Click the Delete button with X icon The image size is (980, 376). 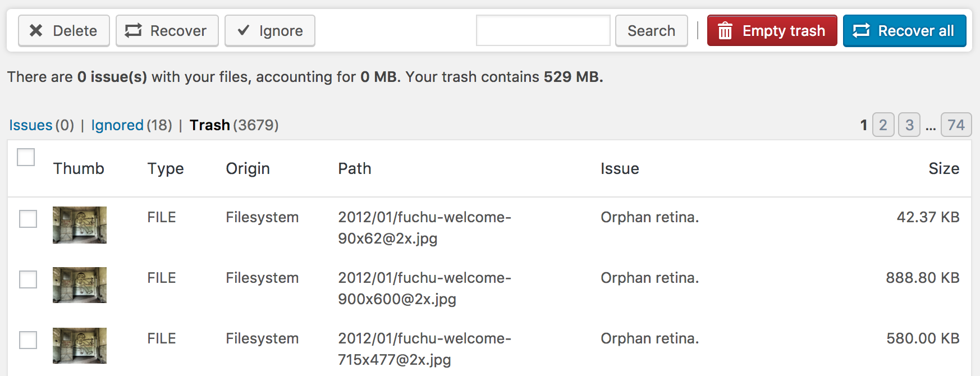(63, 31)
